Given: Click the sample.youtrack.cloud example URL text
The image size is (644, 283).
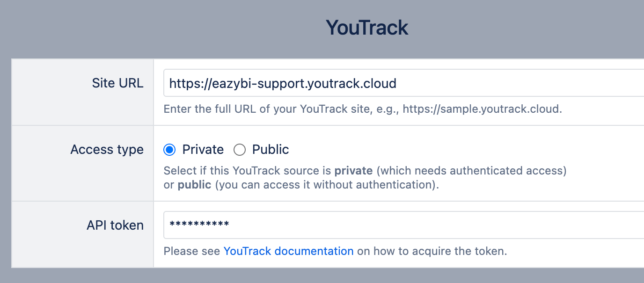Looking at the screenshot, I should (482, 109).
